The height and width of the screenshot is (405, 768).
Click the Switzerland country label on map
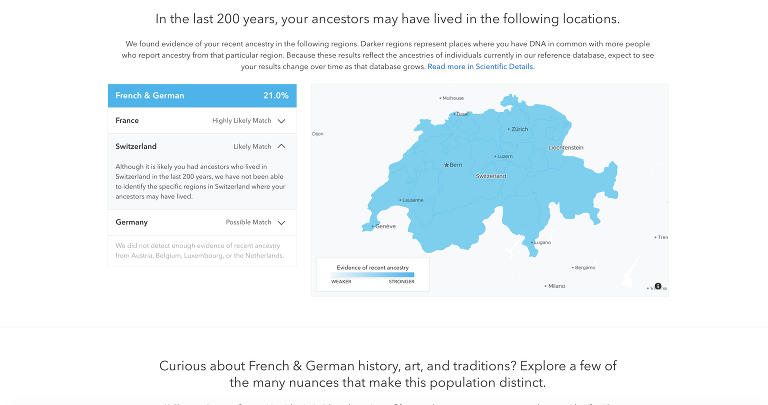[491, 176]
